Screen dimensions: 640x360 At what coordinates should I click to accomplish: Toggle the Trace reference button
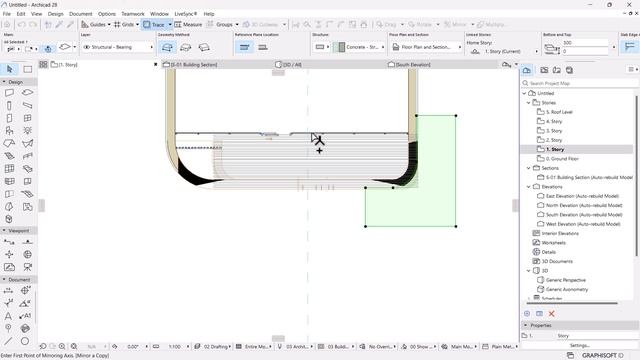154,24
